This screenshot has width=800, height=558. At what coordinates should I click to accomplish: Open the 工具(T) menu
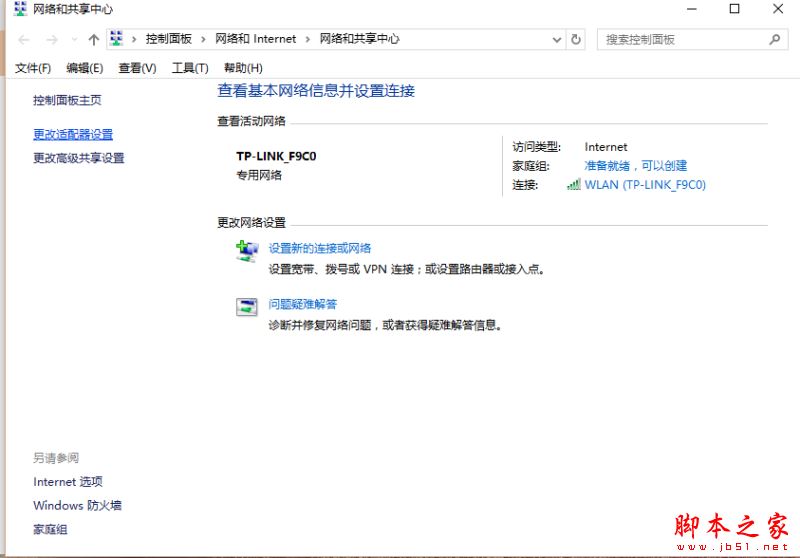[x=190, y=68]
